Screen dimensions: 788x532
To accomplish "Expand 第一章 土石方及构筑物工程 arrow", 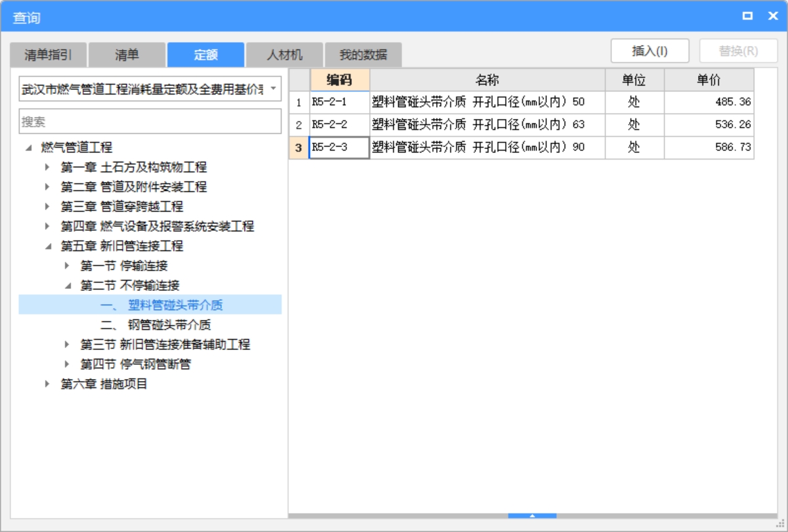I will [x=47, y=167].
